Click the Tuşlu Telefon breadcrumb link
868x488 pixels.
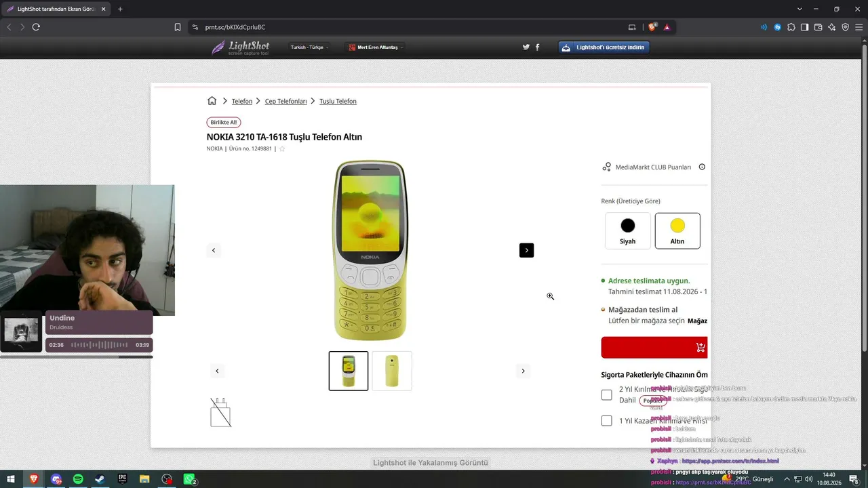pyautogui.click(x=338, y=101)
